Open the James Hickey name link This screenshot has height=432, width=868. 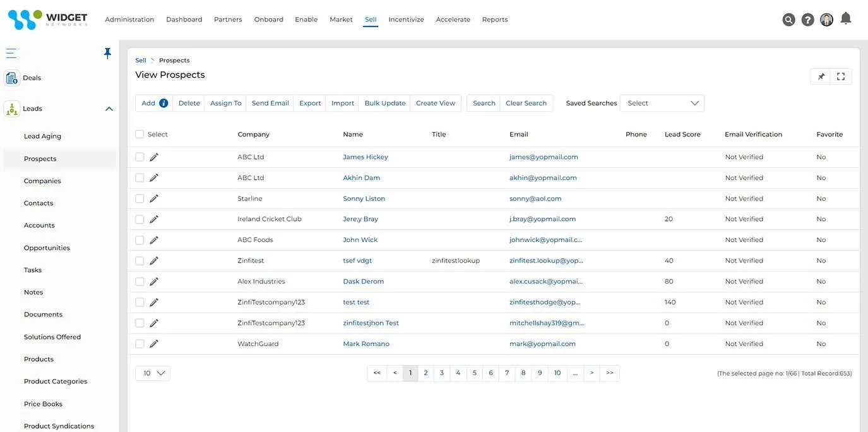366,157
